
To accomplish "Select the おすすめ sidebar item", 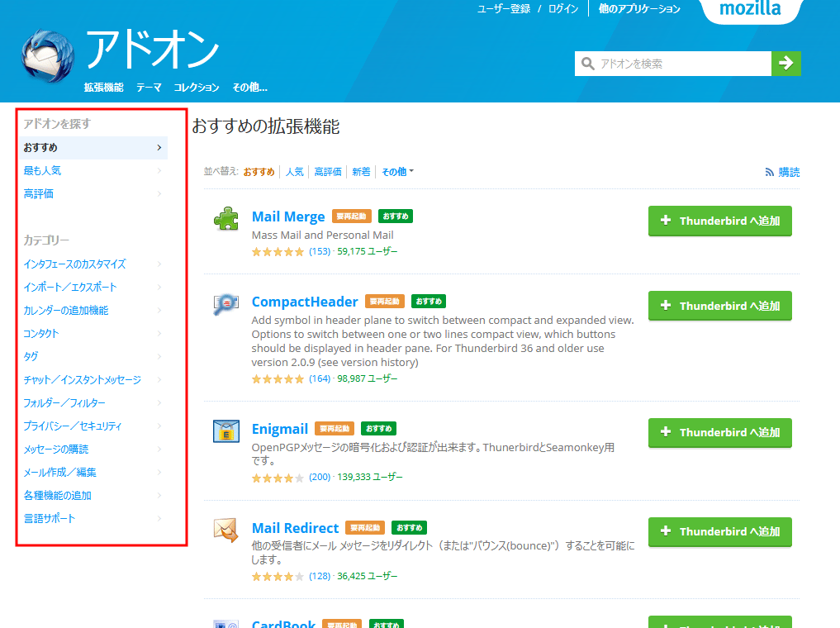I will click(x=93, y=147).
